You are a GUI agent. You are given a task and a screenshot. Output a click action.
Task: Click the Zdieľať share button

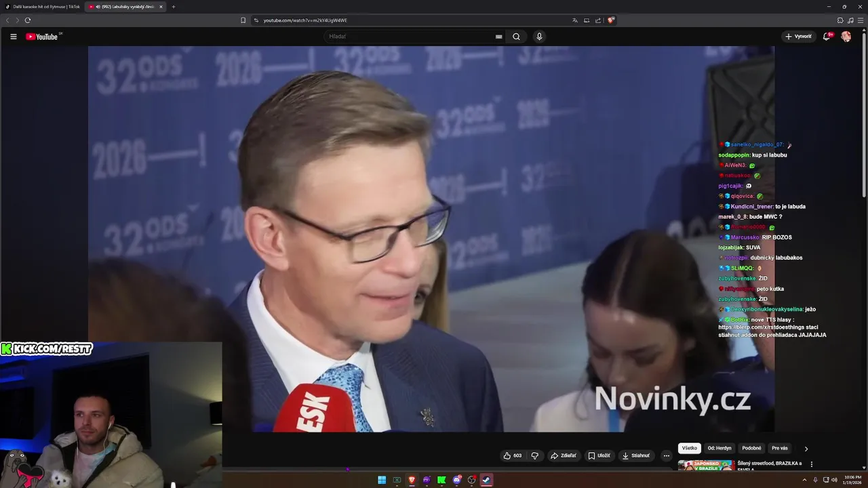(563, 455)
